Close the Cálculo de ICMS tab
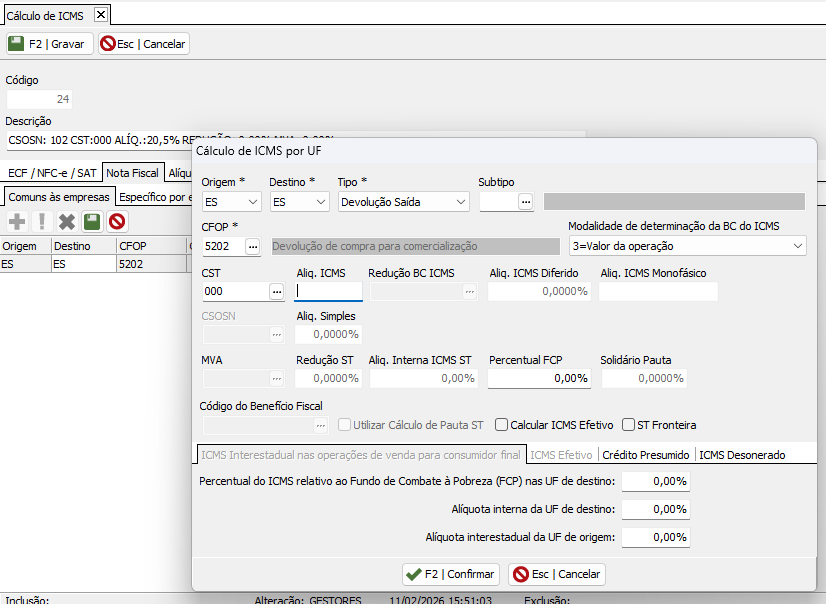The image size is (826, 604). tap(101, 15)
